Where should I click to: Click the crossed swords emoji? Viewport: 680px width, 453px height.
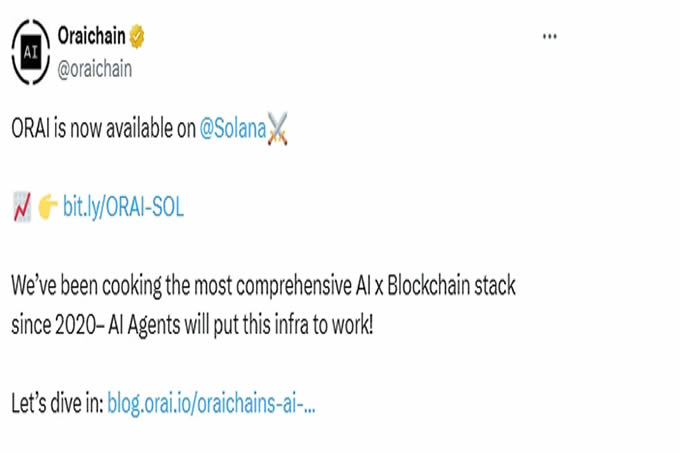(279, 131)
